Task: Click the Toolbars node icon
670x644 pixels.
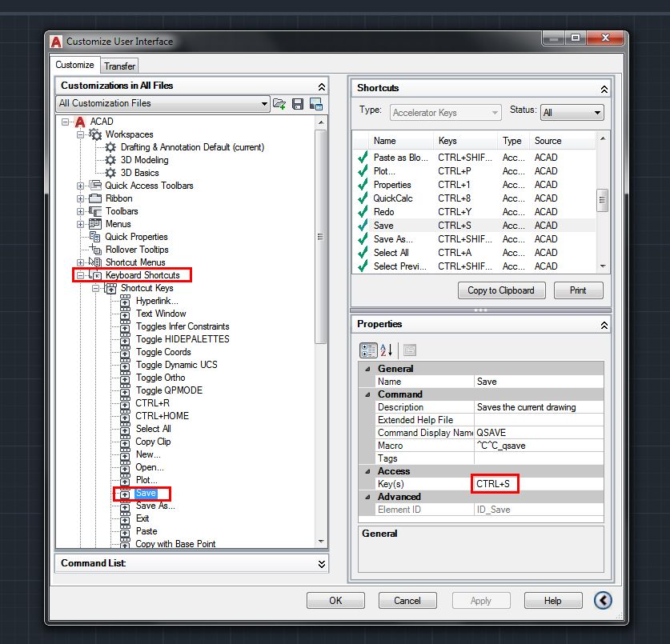Action: 95,211
